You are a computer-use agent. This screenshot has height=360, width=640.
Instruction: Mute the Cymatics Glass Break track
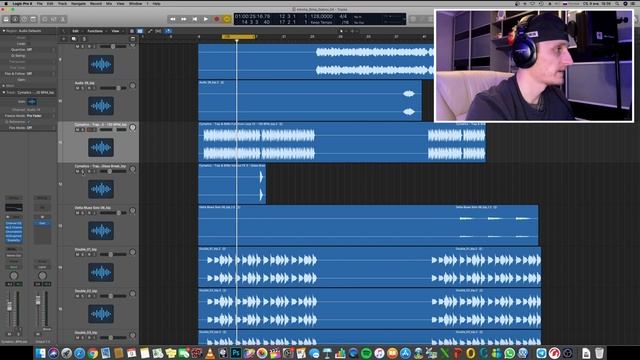tap(77, 171)
